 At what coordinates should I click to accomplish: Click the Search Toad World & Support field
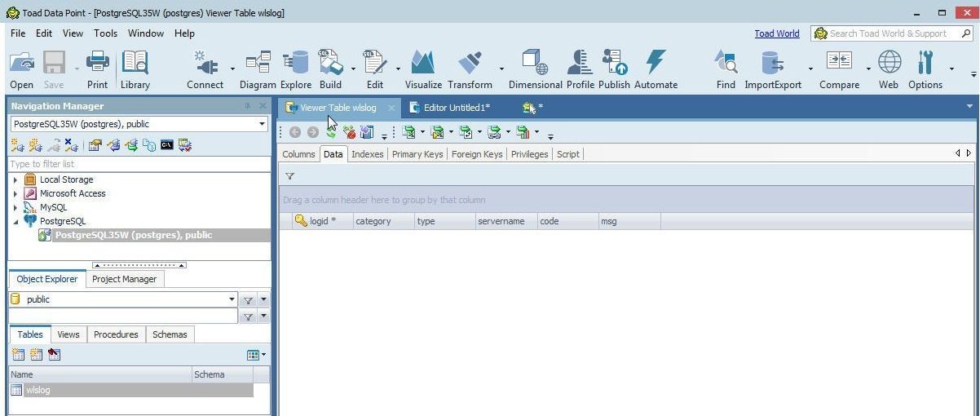pos(892,33)
